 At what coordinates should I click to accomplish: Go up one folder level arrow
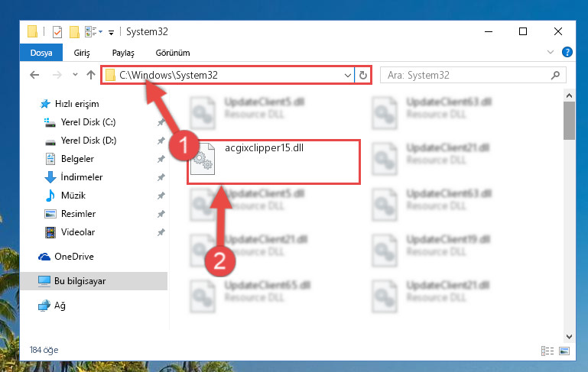click(91, 75)
